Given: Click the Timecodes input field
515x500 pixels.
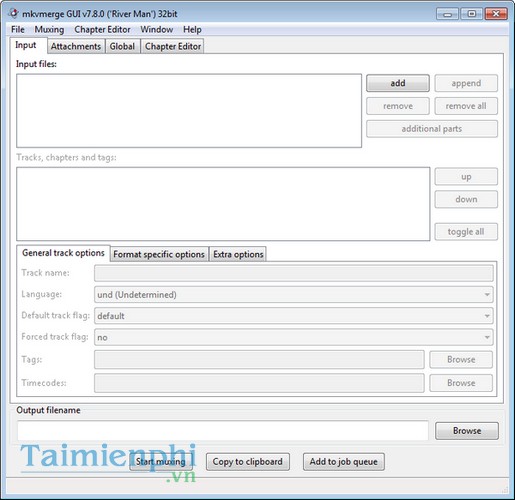Looking at the screenshot, I should pos(259,383).
